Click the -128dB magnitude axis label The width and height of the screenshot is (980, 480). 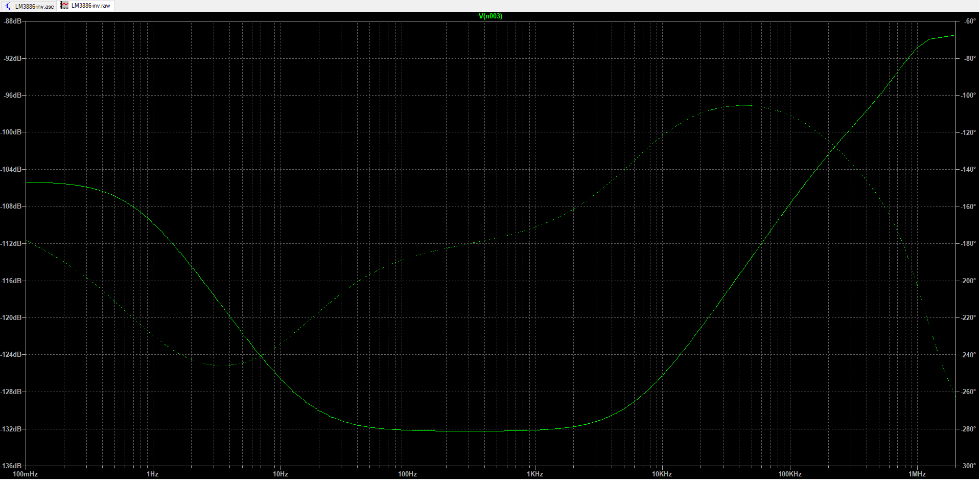(11, 392)
